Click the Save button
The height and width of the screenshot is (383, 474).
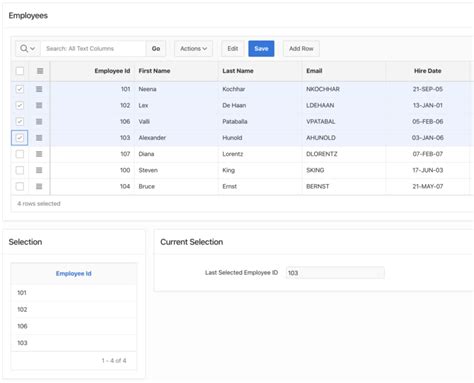click(261, 49)
